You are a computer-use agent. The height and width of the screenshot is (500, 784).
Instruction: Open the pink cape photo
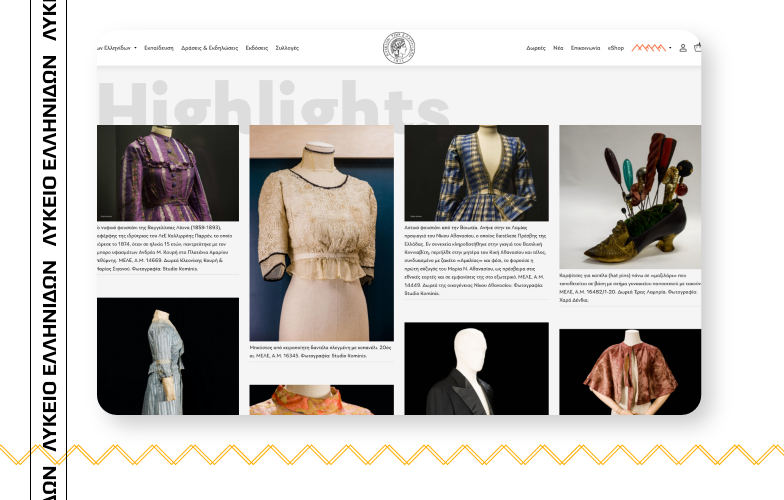pyautogui.click(x=630, y=372)
